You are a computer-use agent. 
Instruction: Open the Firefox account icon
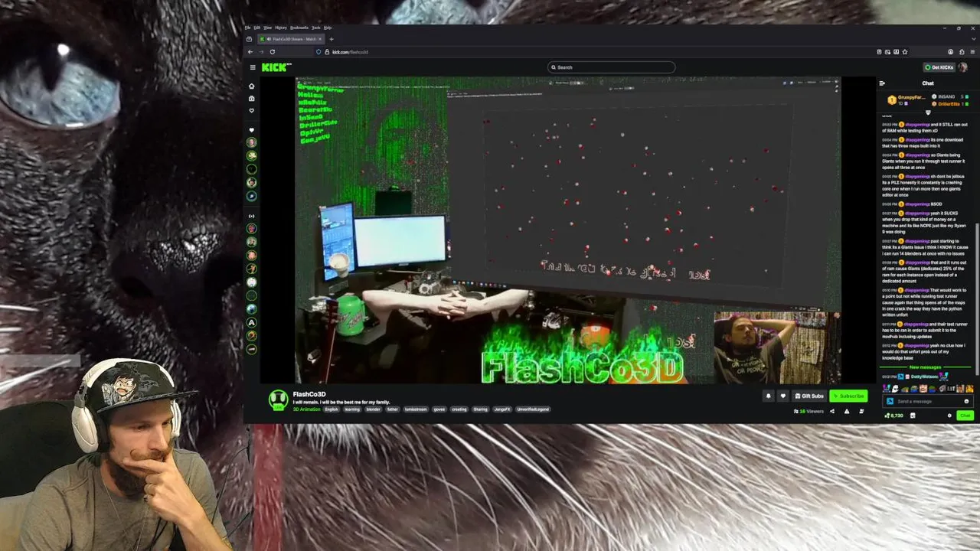coord(951,52)
